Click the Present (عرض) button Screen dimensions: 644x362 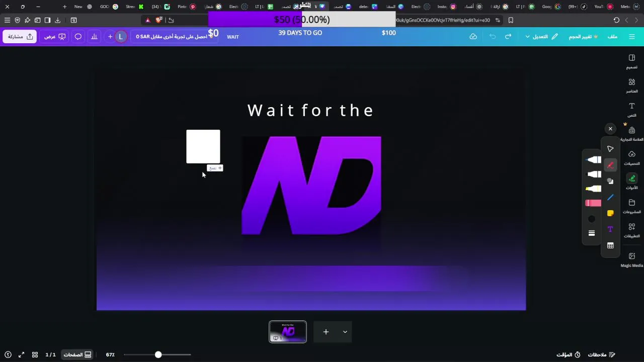click(55, 37)
